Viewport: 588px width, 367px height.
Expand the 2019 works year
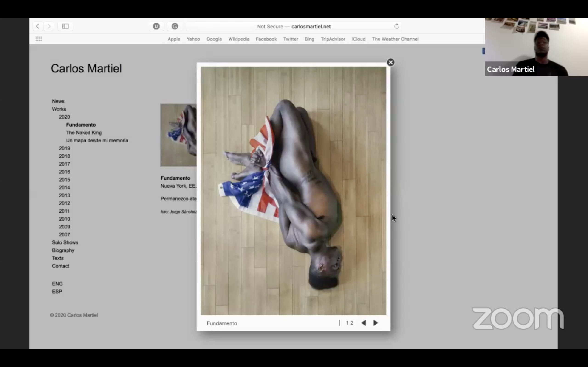point(64,148)
